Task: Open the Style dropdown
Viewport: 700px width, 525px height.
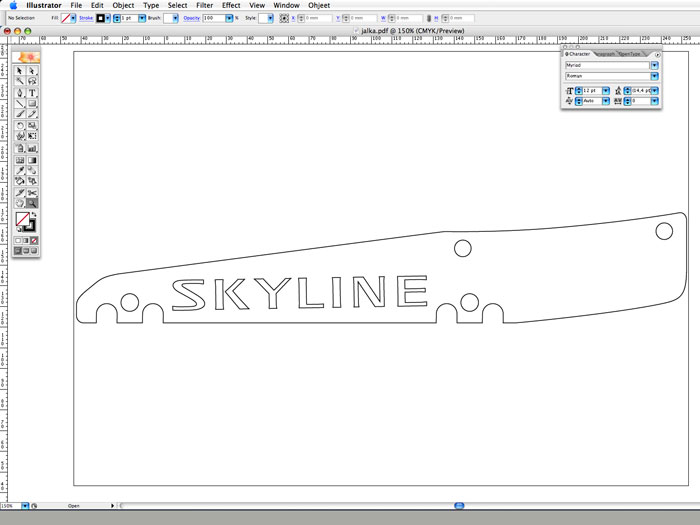Action: [x=271, y=18]
